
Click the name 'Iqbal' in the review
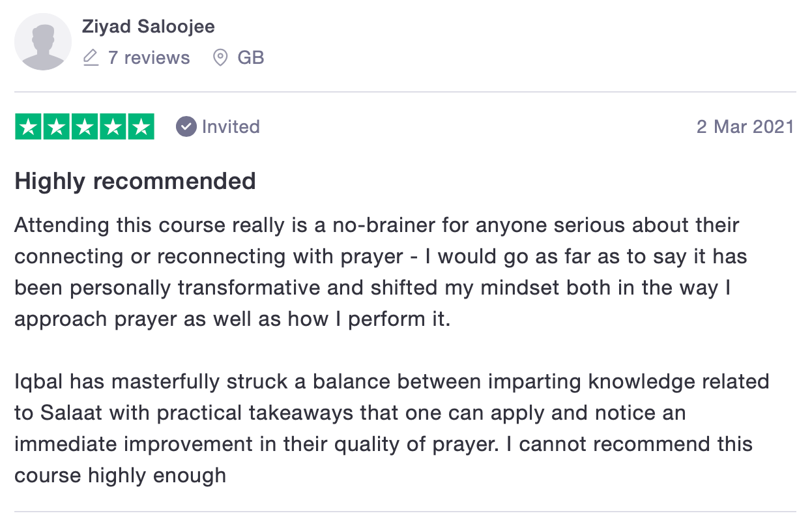(x=38, y=381)
